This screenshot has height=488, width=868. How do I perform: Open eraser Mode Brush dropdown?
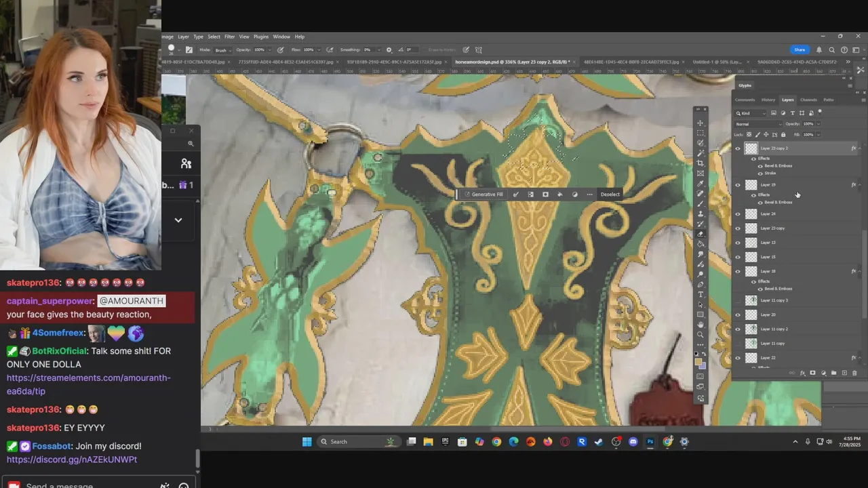click(x=224, y=49)
